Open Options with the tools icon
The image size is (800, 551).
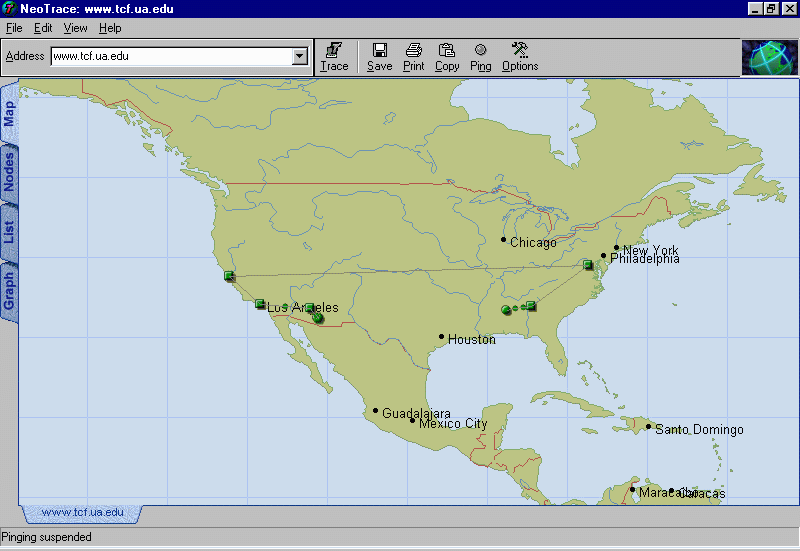[x=520, y=50]
